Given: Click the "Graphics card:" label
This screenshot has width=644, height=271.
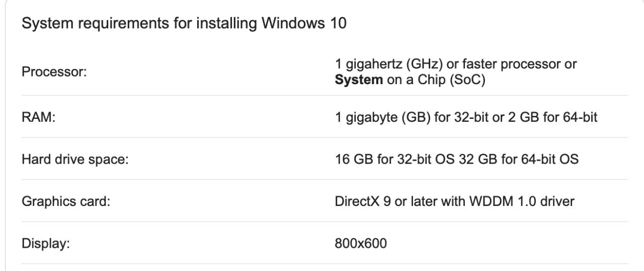Looking at the screenshot, I should click(65, 202).
